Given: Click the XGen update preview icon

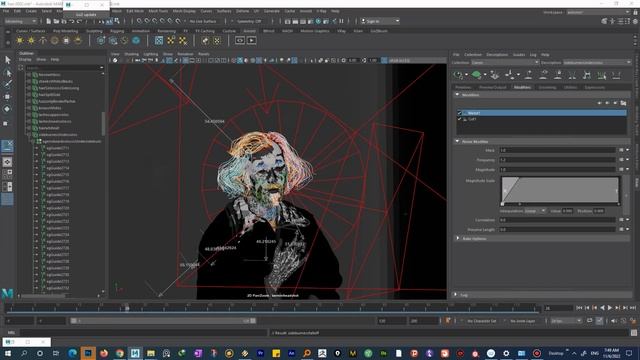Looking at the screenshot, I should pos(458,75).
